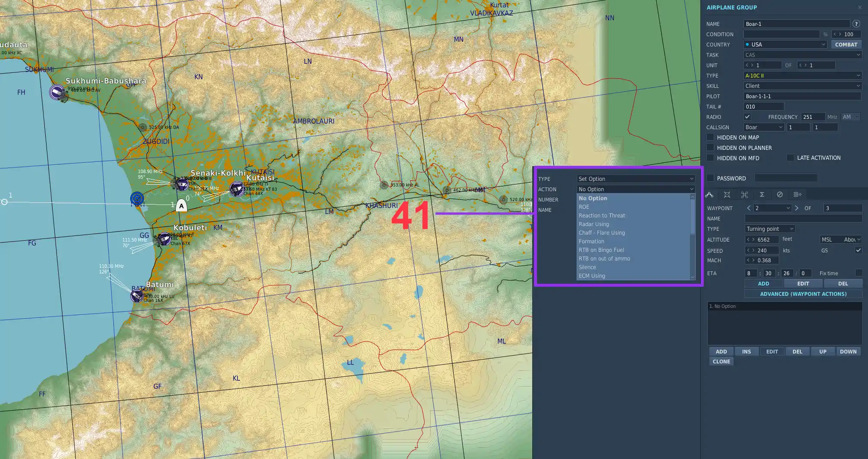
Task: Open the TASK dropdown showing CAS
Action: coord(802,55)
